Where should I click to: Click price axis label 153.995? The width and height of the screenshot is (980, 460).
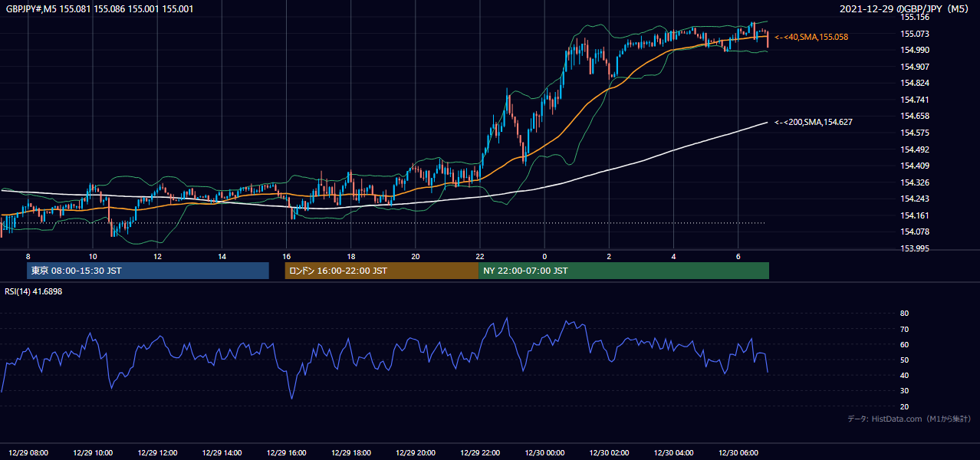pos(916,248)
